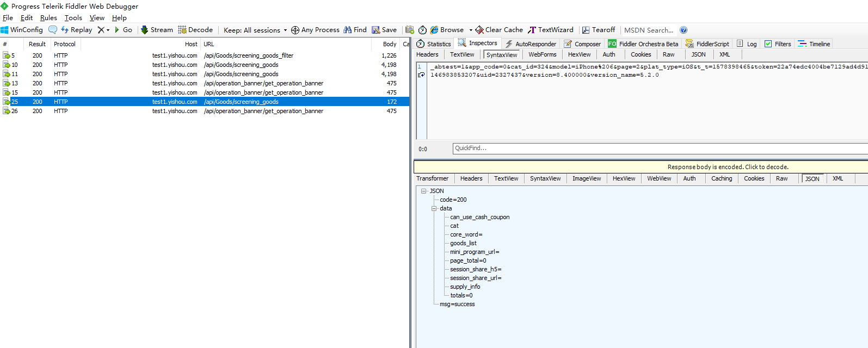Viewport: 868px width, 348px height.
Task: Click the MSDN Search input field
Action: (x=649, y=30)
